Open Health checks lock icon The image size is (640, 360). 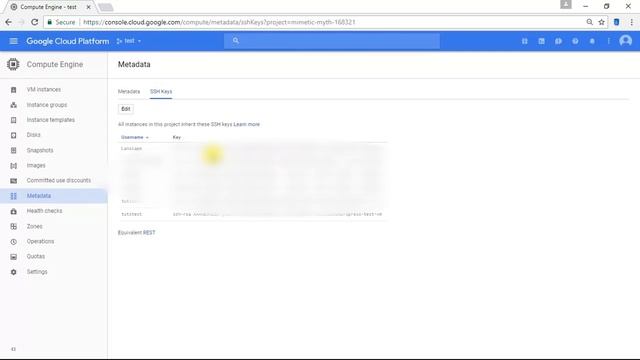click(x=13, y=211)
